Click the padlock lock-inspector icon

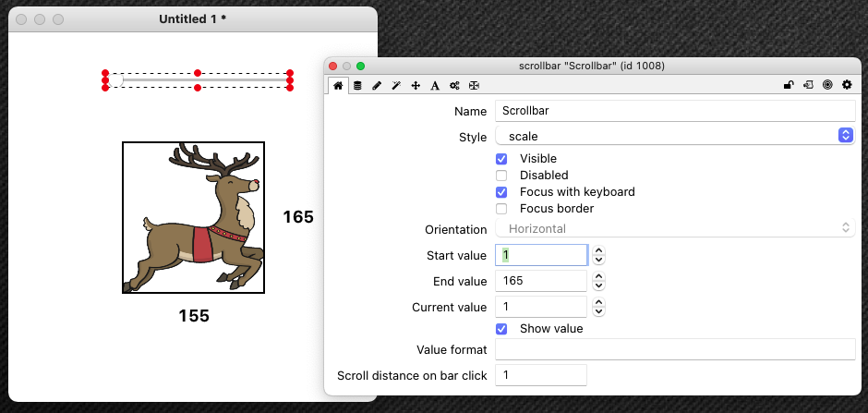(789, 85)
